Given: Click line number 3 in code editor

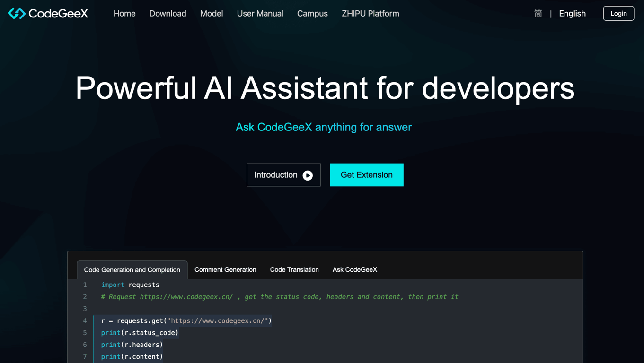Looking at the screenshot, I should [85, 309].
